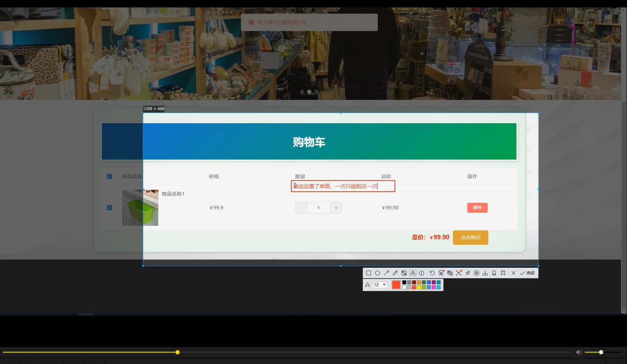The image size is (627, 364).
Task: Select the ellipse drawing tool
Action: coord(378,273)
